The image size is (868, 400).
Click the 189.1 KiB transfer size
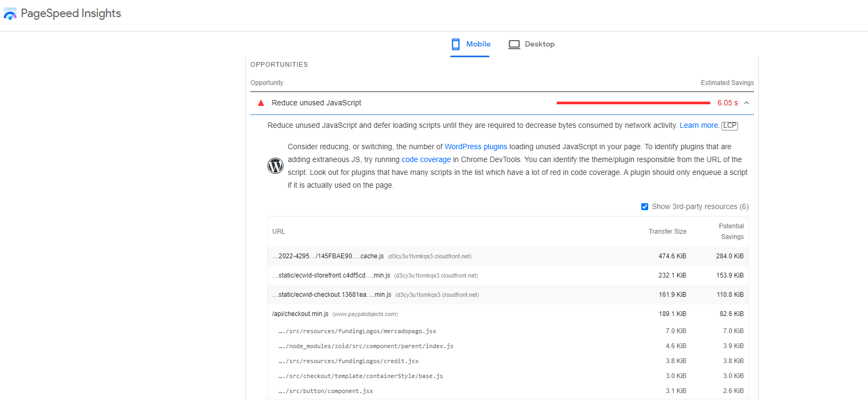[x=672, y=314]
